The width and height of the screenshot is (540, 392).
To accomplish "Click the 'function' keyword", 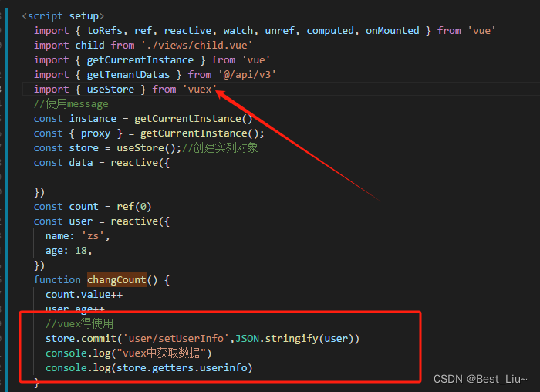I will [57, 279].
